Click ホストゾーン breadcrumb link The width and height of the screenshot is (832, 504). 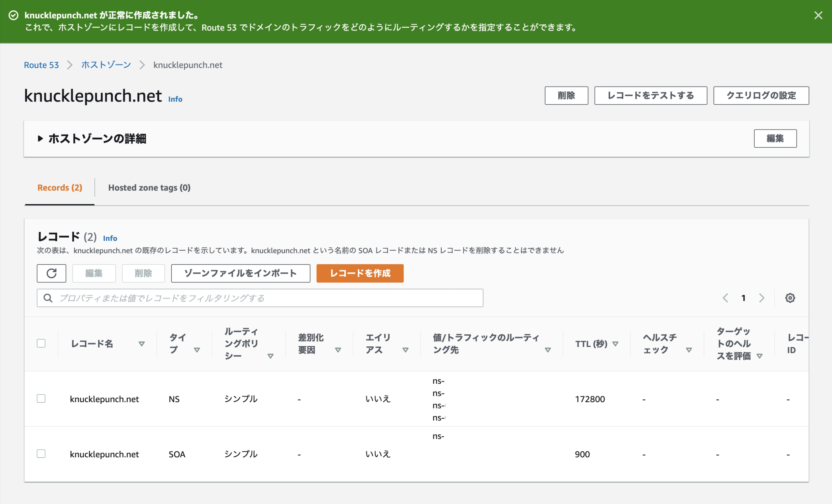[106, 65]
